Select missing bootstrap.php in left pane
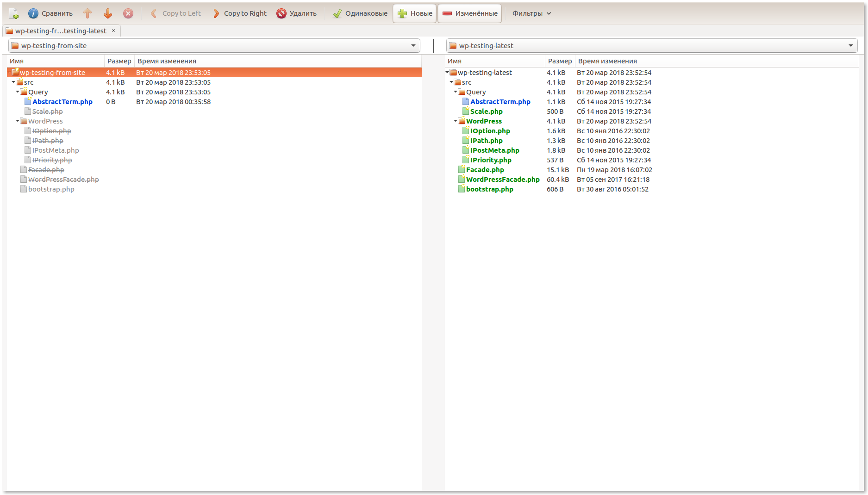Viewport: 868px width, 495px height. coord(51,189)
